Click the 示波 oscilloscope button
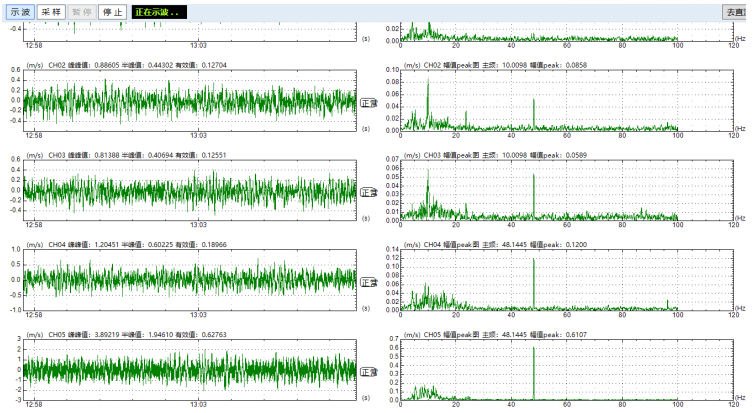 coord(20,12)
